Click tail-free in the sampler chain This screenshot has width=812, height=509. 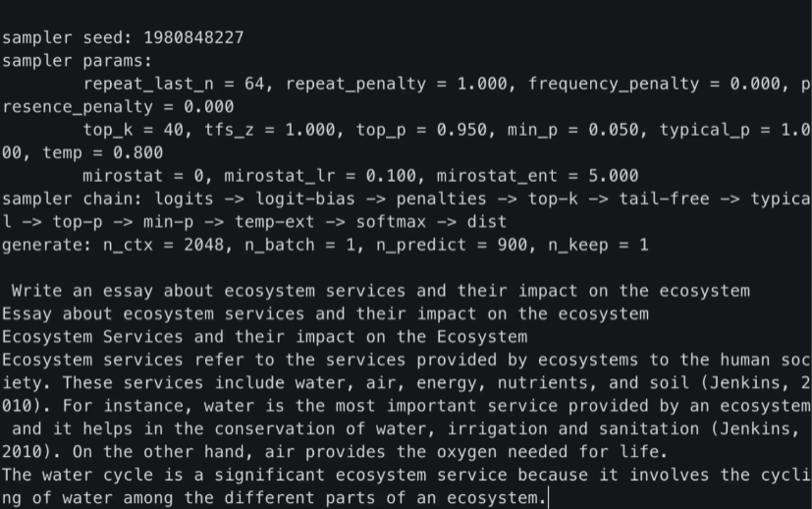(664, 199)
